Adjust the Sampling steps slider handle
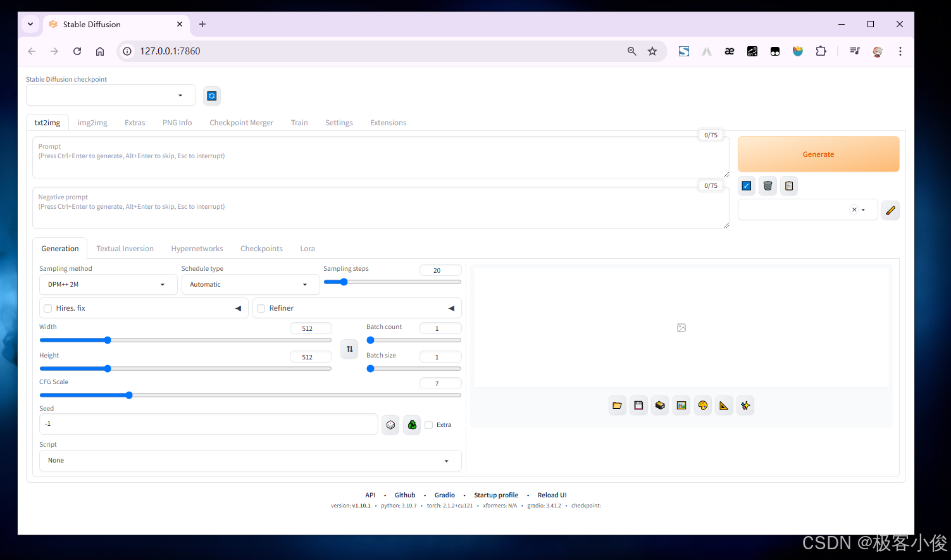The height and width of the screenshot is (560, 951). [344, 282]
